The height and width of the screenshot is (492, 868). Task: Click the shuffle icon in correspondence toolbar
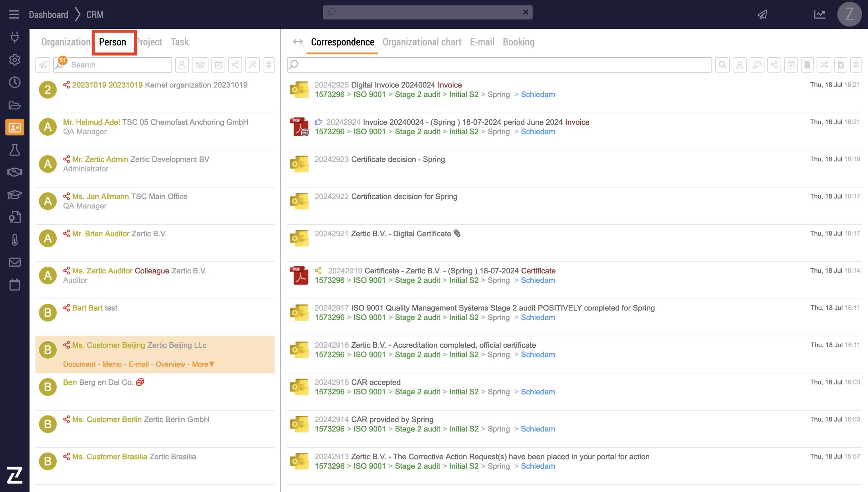click(x=824, y=65)
